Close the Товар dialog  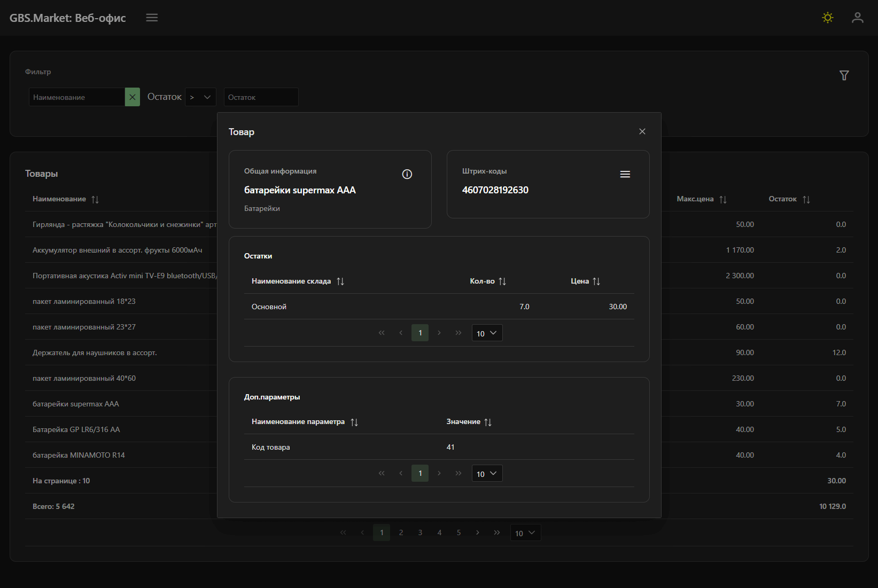click(x=642, y=131)
